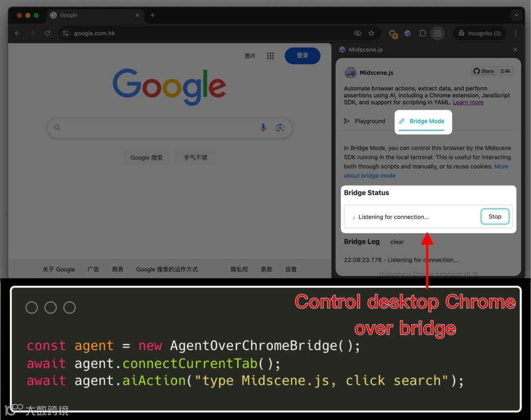Open the Incognito (2) profile chip

pos(479,33)
